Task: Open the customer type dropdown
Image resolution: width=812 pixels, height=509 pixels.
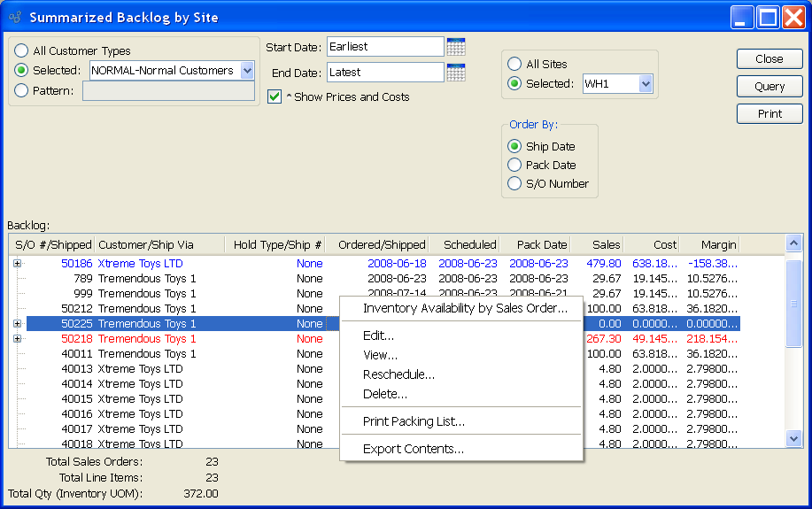Action: coord(246,71)
